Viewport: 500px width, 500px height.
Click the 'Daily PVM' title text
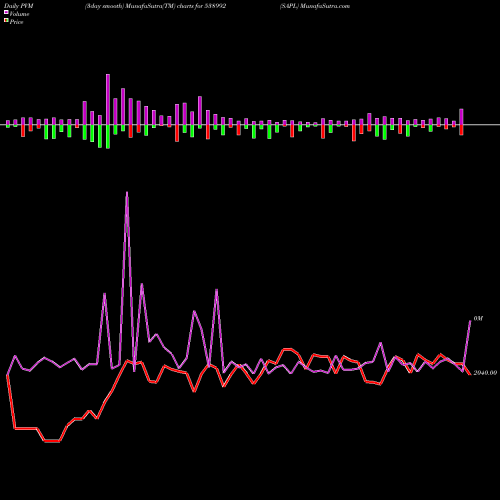point(19,6)
